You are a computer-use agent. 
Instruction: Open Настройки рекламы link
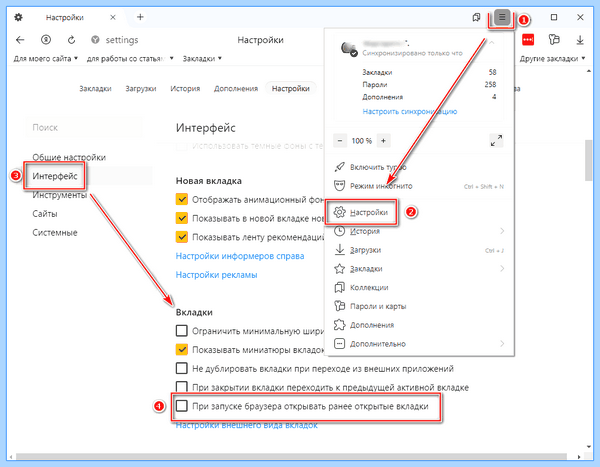click(216, 274)
